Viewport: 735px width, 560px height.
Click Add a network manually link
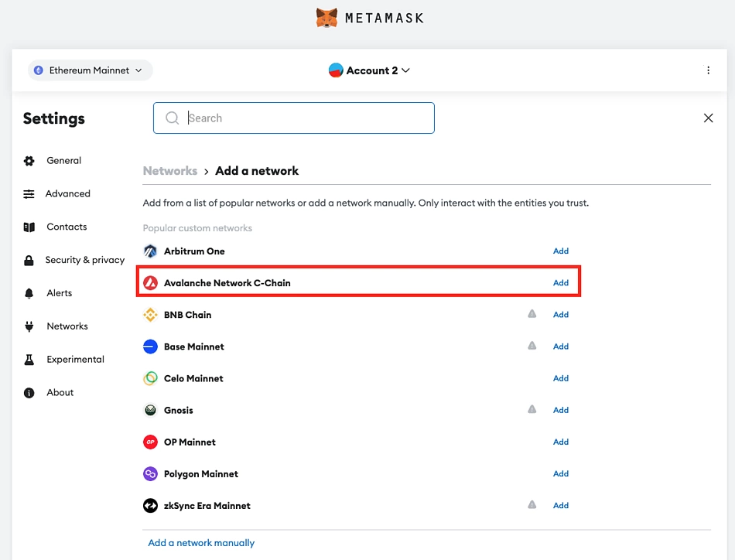201,543
